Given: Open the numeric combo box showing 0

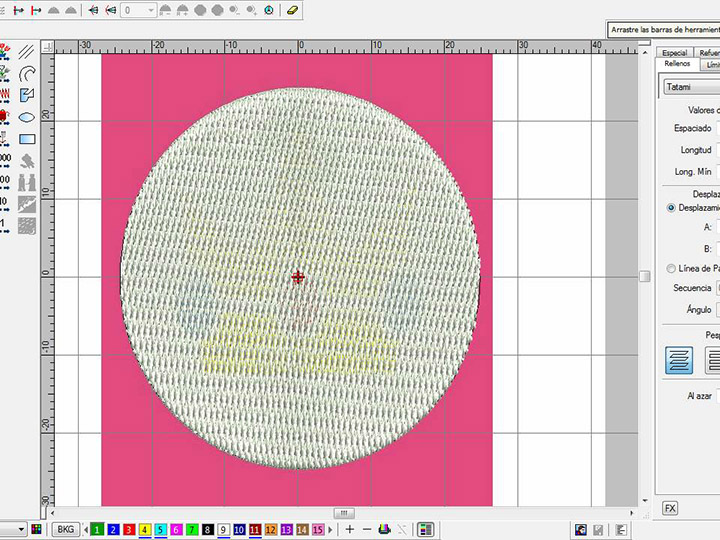Looking at the screenshot, I should 138,10.
